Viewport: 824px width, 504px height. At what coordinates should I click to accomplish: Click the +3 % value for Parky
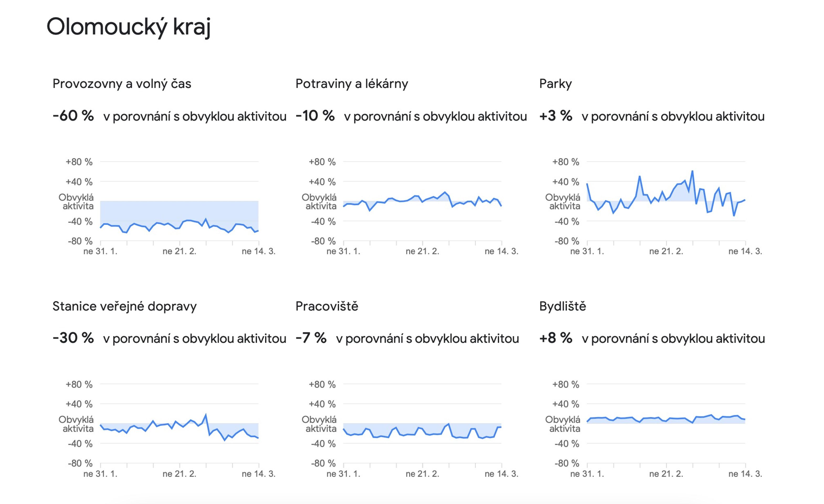tap(556, 116)
